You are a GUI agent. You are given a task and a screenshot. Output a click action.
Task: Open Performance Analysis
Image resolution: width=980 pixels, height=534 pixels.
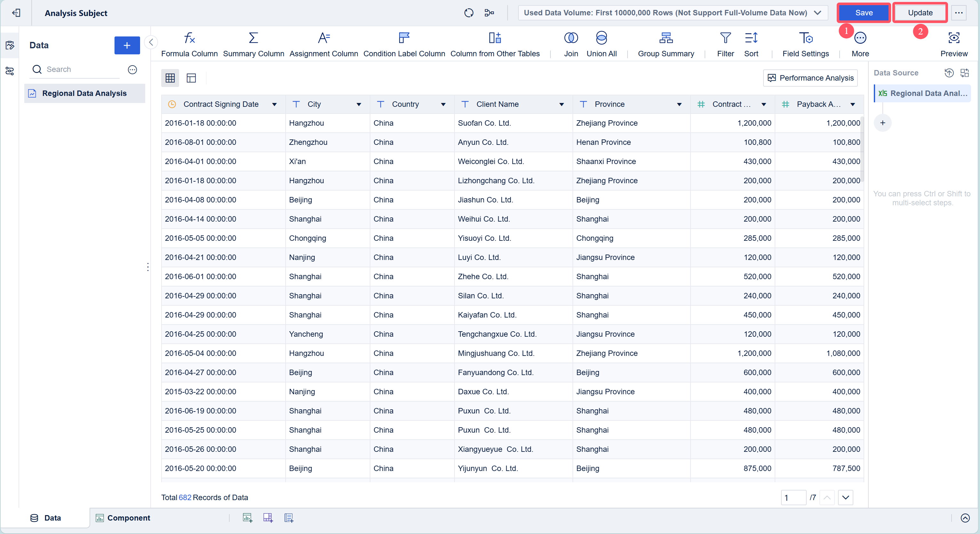tap(810, 78)
